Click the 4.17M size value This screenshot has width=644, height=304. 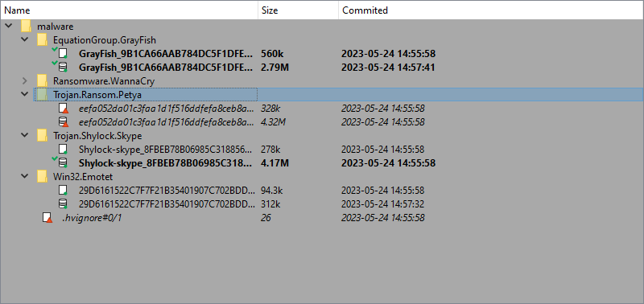pos(275,163)
